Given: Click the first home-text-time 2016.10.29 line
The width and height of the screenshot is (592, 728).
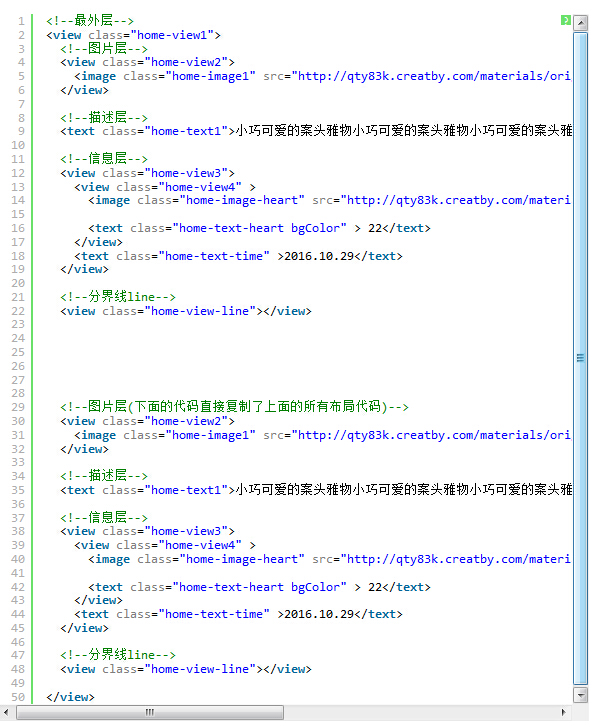Looking at the screenshot, I should pyautogui.click(x=238, y=256).
